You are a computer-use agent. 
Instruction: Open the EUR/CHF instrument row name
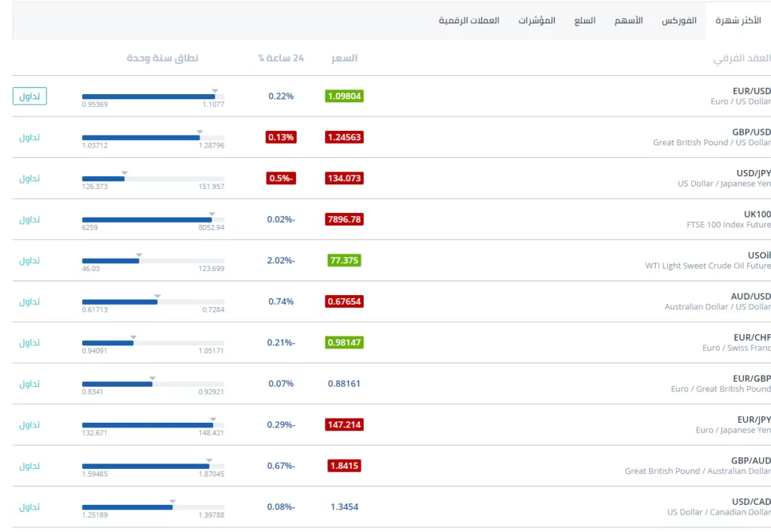tap(751, 337)
